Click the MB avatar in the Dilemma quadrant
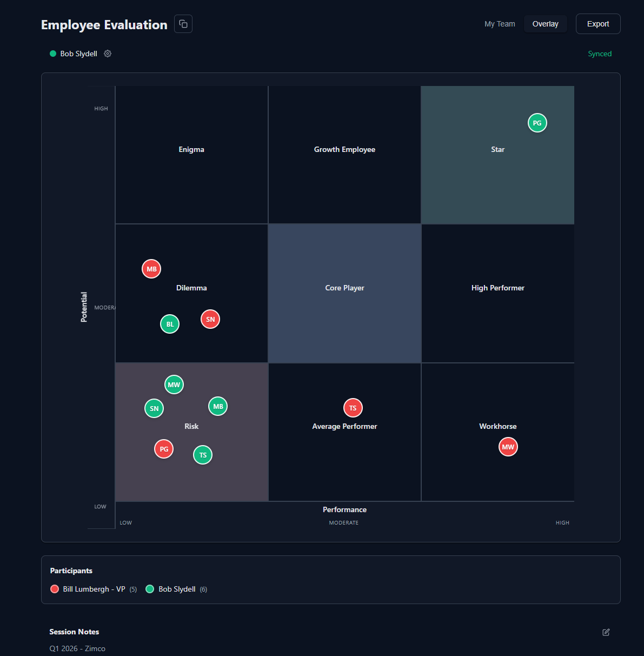The image size is (644, 656). pyautogui.click(x=151, y=269)
